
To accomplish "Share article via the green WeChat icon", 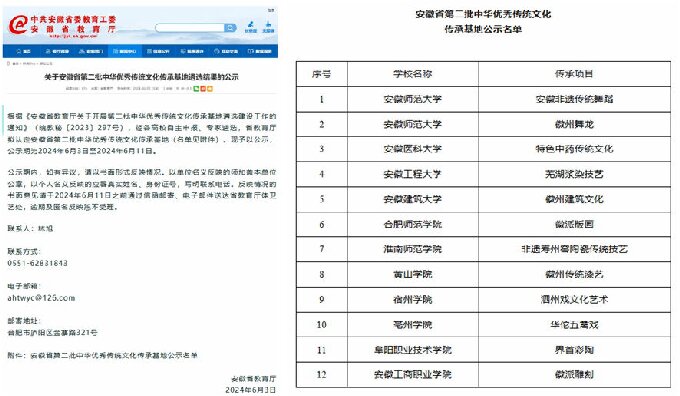I will (196, 88).
